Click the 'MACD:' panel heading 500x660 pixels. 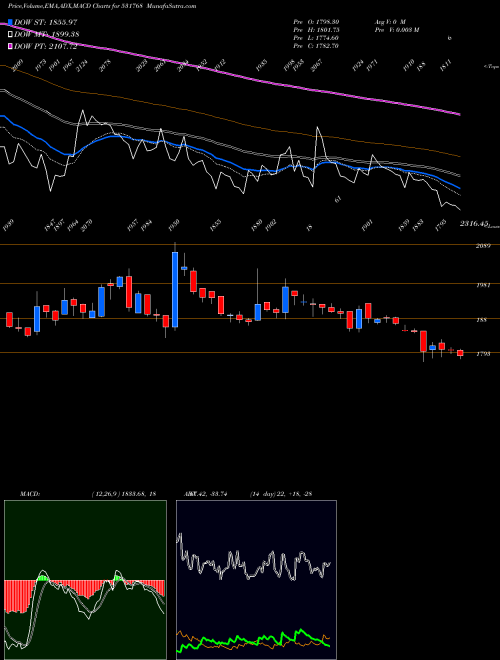click(30, 494)
